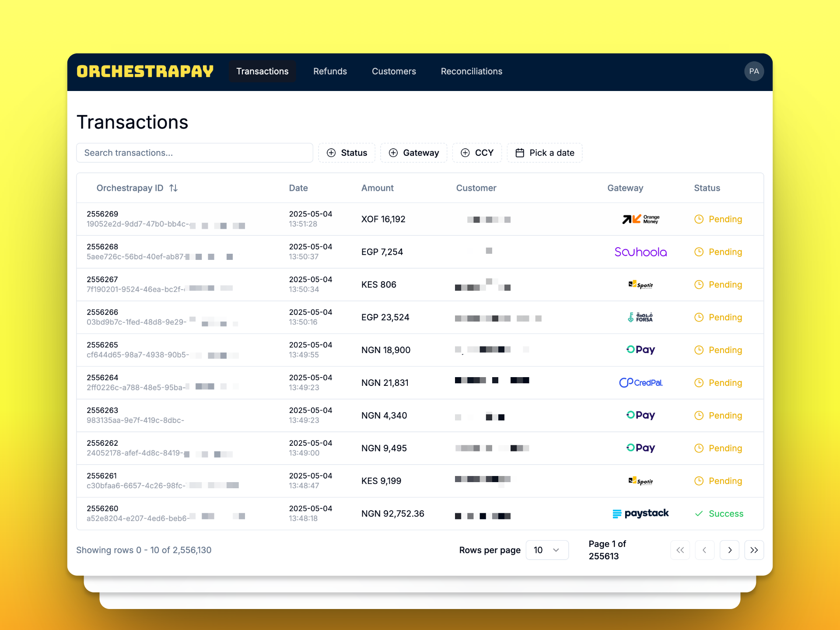Click the calendar icon beside Pick a date

coord(520,153)
